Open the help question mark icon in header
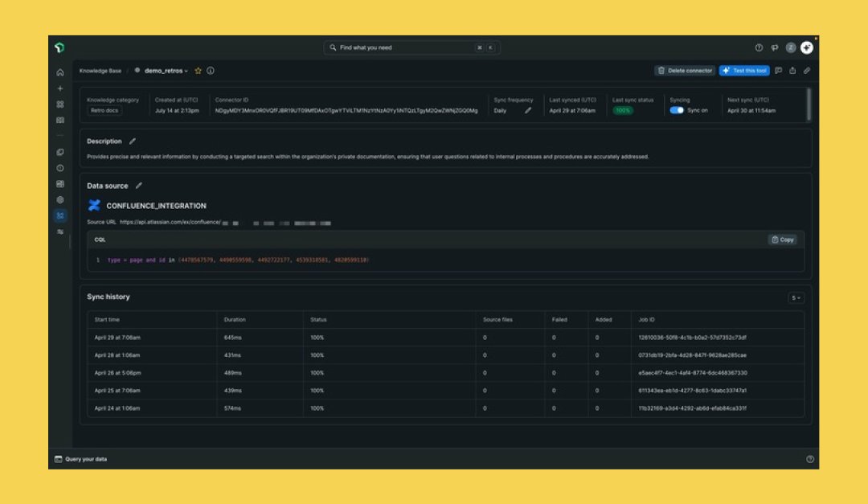Image resolution: width=868 pixels, height=504 pixels. tap(759, 47)
